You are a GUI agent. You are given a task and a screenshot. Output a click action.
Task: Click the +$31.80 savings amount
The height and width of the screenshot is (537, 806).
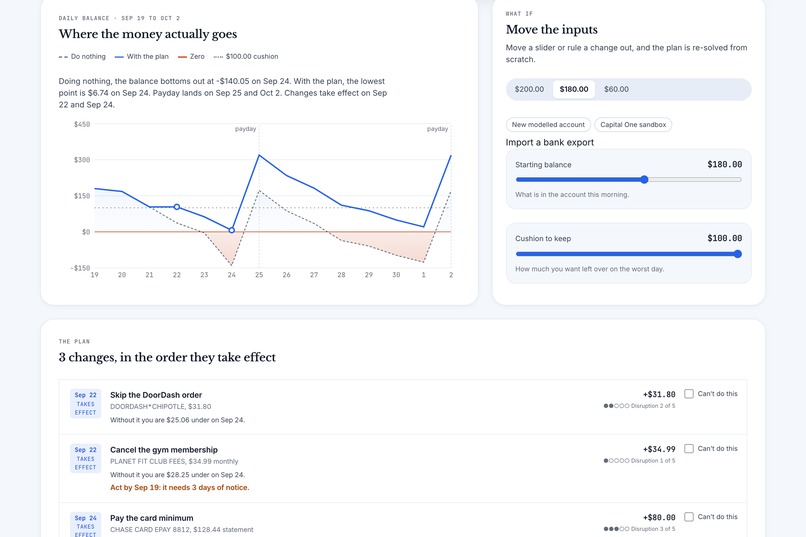point(659,395)
